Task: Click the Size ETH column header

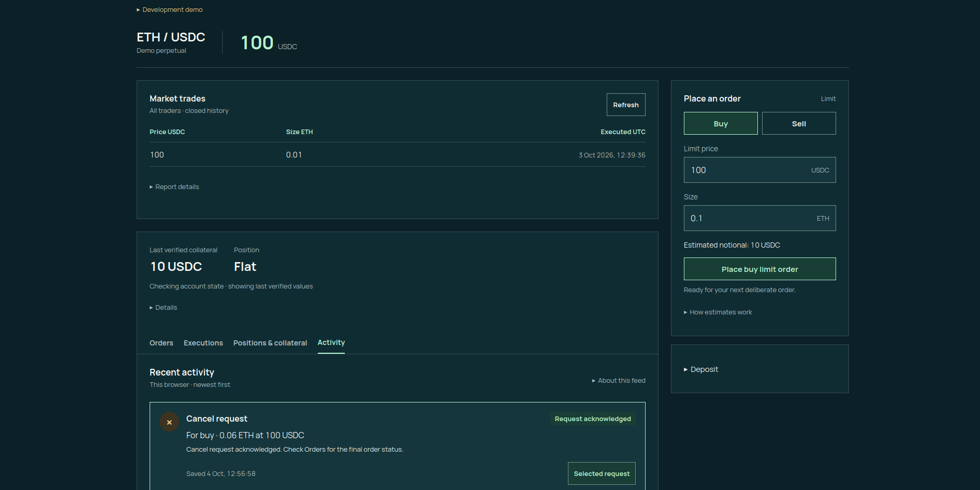Action: click(299, 132)
